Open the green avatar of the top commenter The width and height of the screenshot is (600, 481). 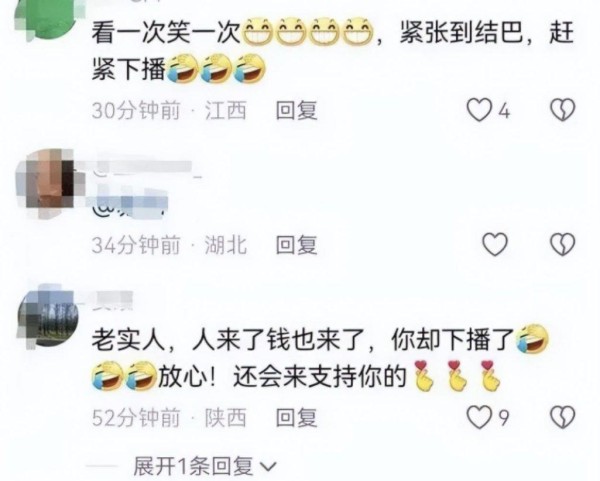(48, 17)
